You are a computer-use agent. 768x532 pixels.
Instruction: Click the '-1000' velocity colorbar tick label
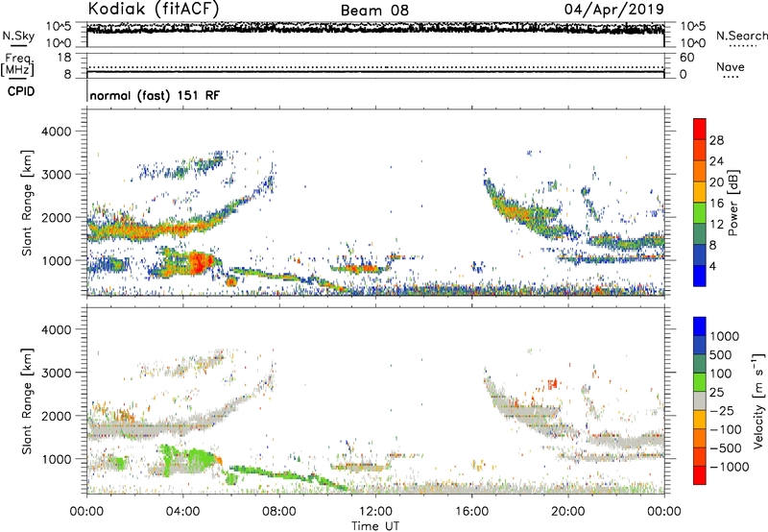click(x=730, y=467)
